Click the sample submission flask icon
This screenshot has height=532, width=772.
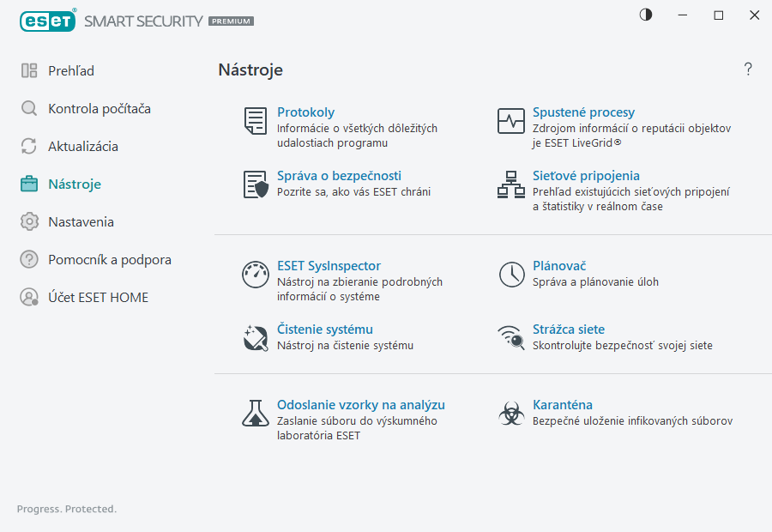click(x=255, y=414)
